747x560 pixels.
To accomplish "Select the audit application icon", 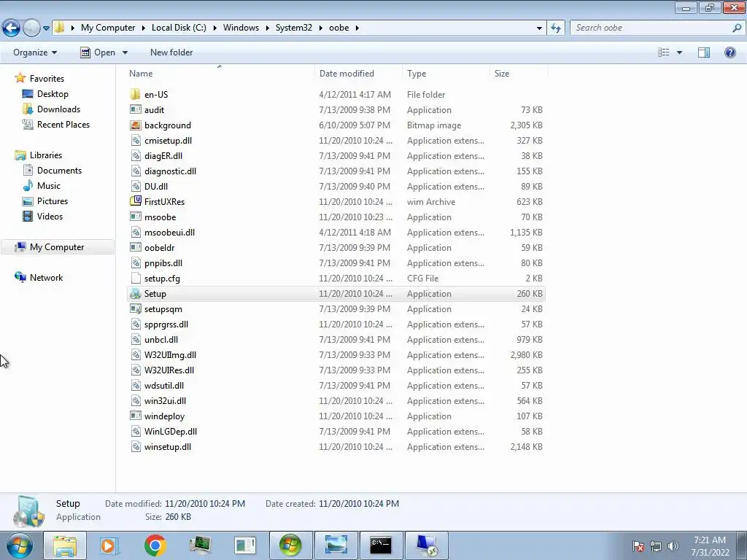I will [136, 109].
